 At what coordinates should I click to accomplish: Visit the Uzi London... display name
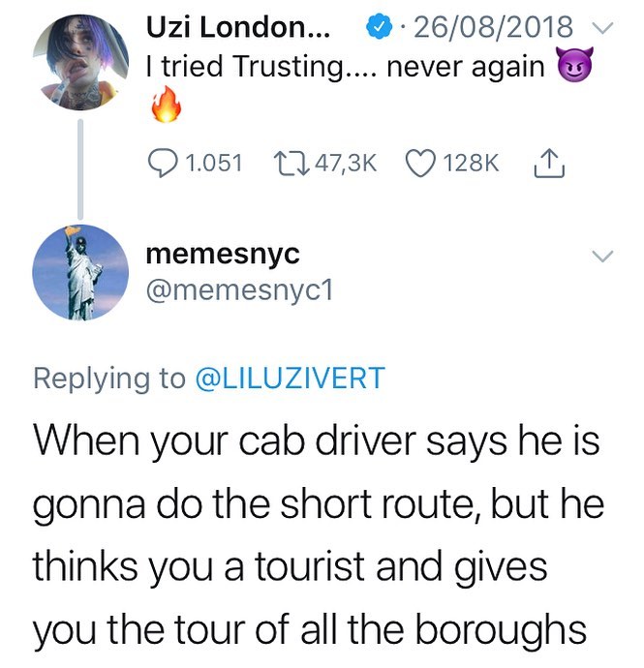(x=238, y=28)
